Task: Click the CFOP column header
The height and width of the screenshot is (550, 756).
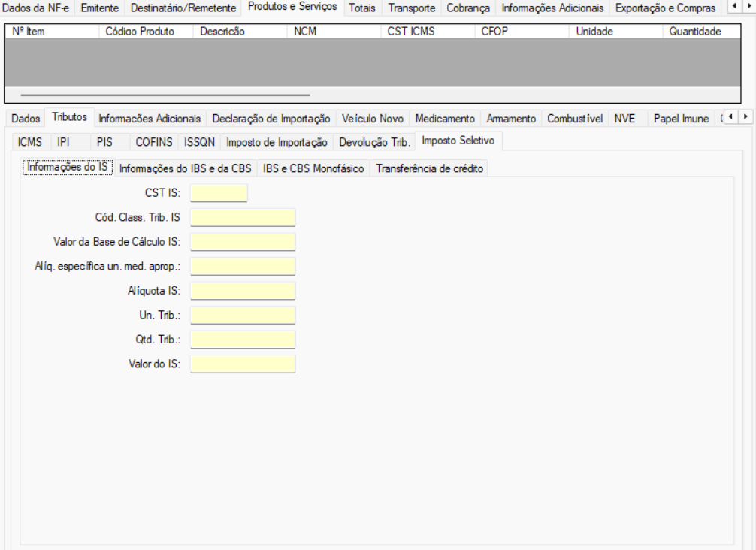Action: 522,32
